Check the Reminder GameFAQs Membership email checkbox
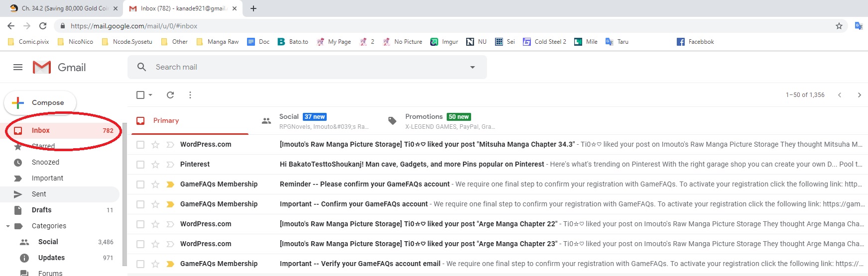 click(140, 184)
